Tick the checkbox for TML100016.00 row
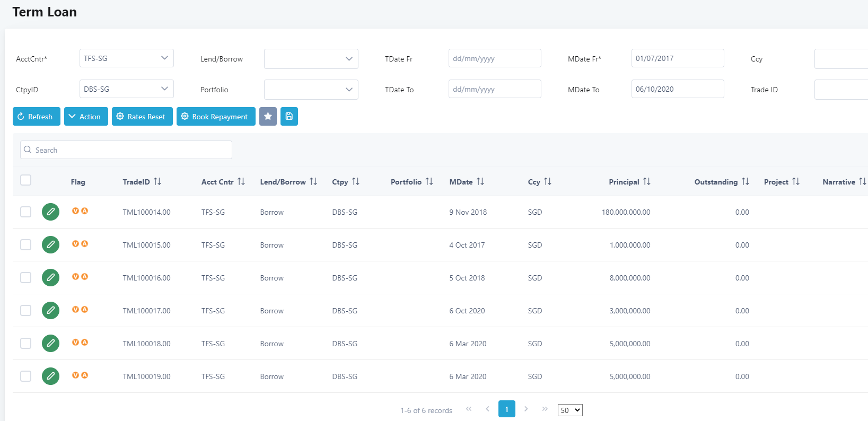The width and height of the screenshot is (868, 421). tap(25, 278)
